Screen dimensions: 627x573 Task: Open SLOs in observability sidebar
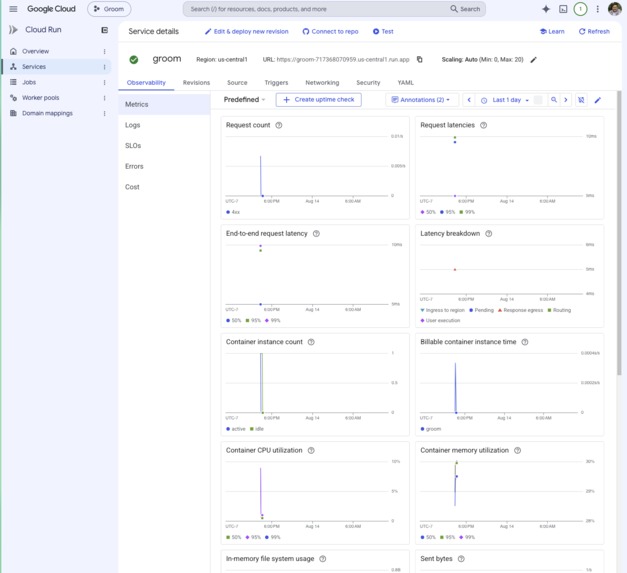tap(164, 146)
